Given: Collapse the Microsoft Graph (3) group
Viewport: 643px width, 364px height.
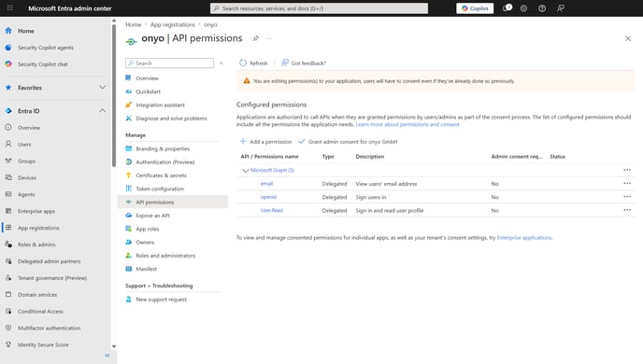Looking at the screenshot, I should pyautogui.click(x=245, y=170).
